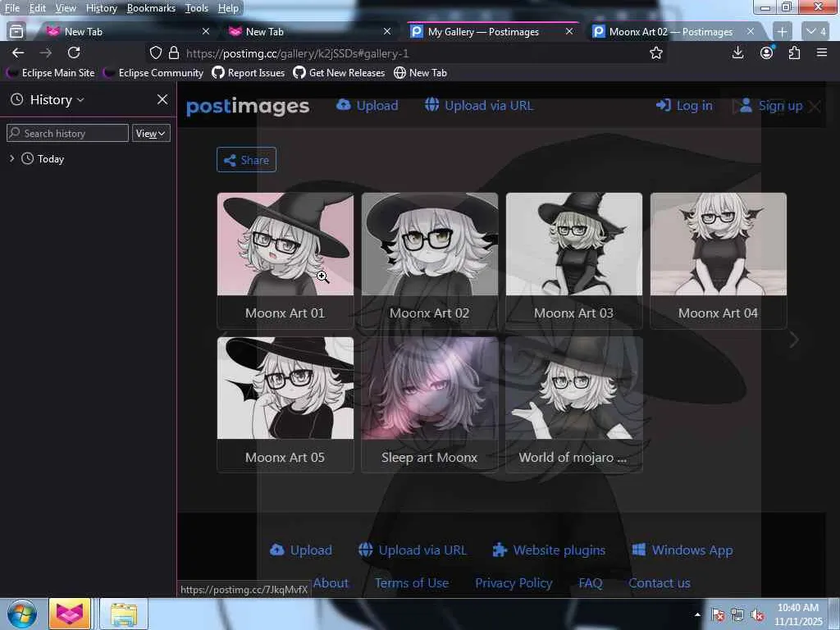
Task: Click Privacy Policy footer link
Action: coord(514,583)
